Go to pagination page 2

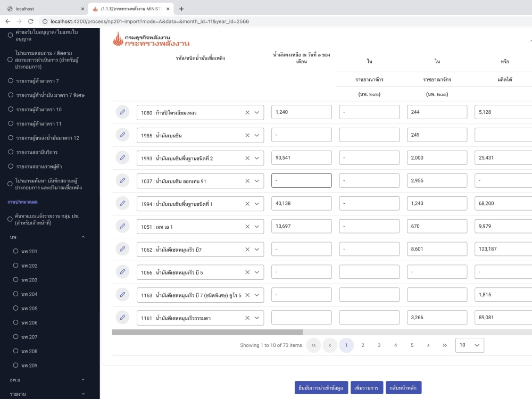(363, 345)
